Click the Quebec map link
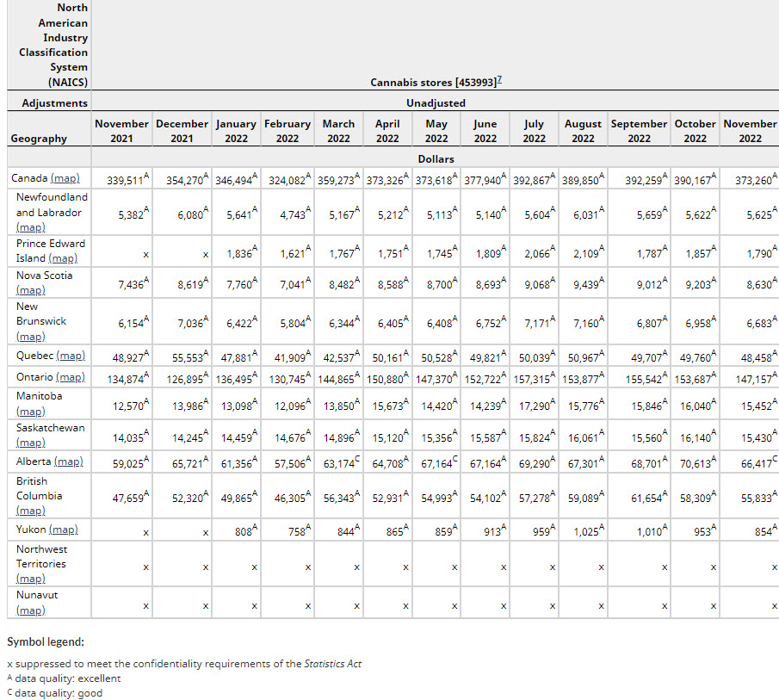The width and height of the screenshot is (779, 700). [71, 356]
